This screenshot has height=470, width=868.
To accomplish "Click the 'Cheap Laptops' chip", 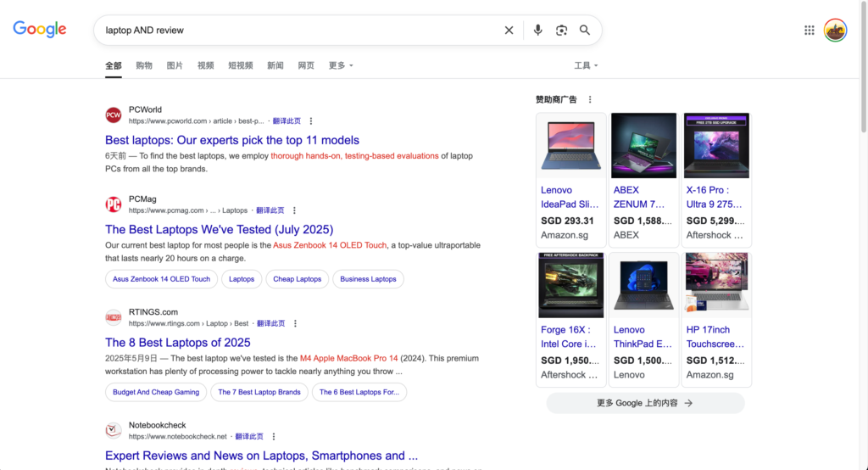I will coord(298,279).
